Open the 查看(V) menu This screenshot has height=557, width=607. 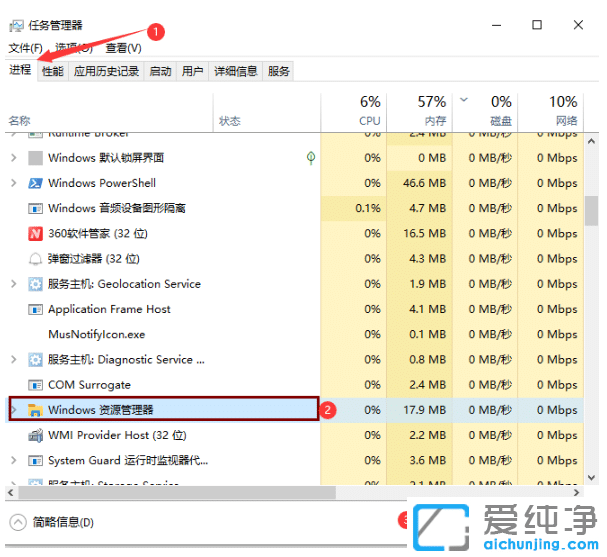123,48
